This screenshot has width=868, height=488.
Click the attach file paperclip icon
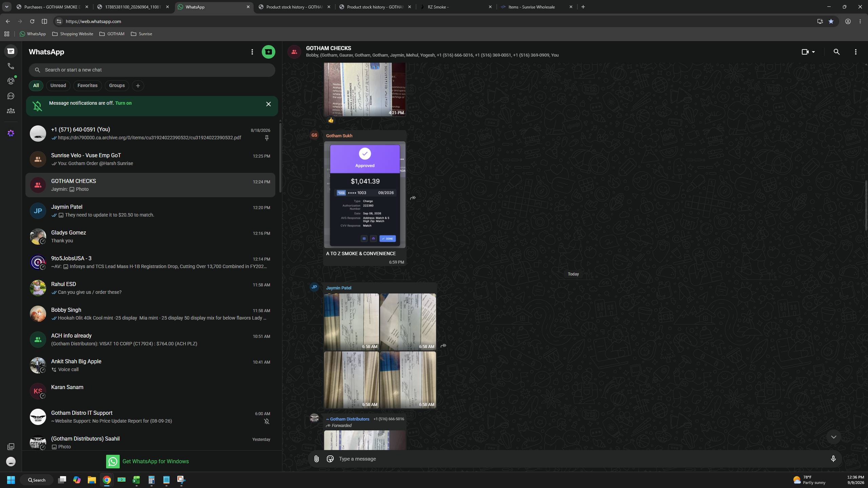316,459
